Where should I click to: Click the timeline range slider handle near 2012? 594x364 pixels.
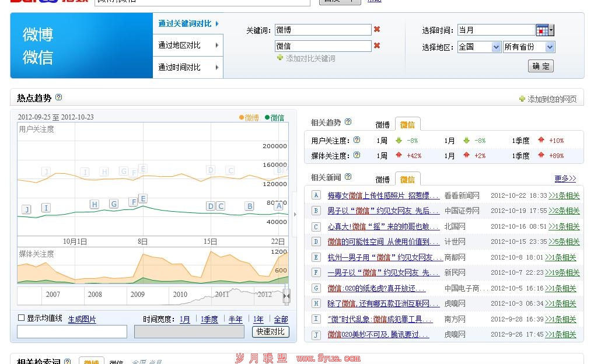point(286,296)
